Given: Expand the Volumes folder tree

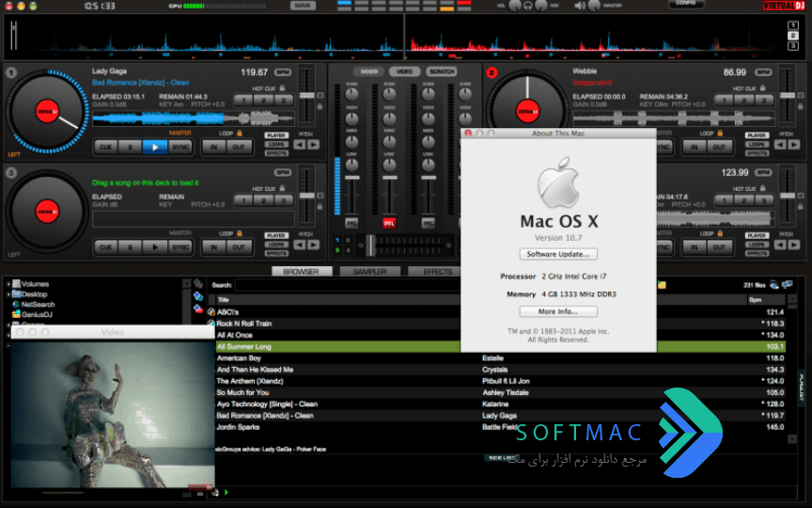Looking at the screenshot, I should point(8,284).
